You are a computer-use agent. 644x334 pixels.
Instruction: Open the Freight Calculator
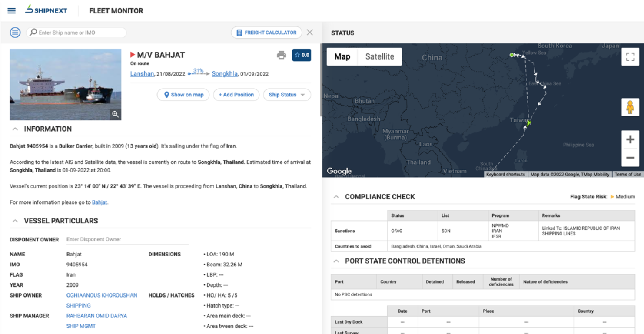click(266, 33)
